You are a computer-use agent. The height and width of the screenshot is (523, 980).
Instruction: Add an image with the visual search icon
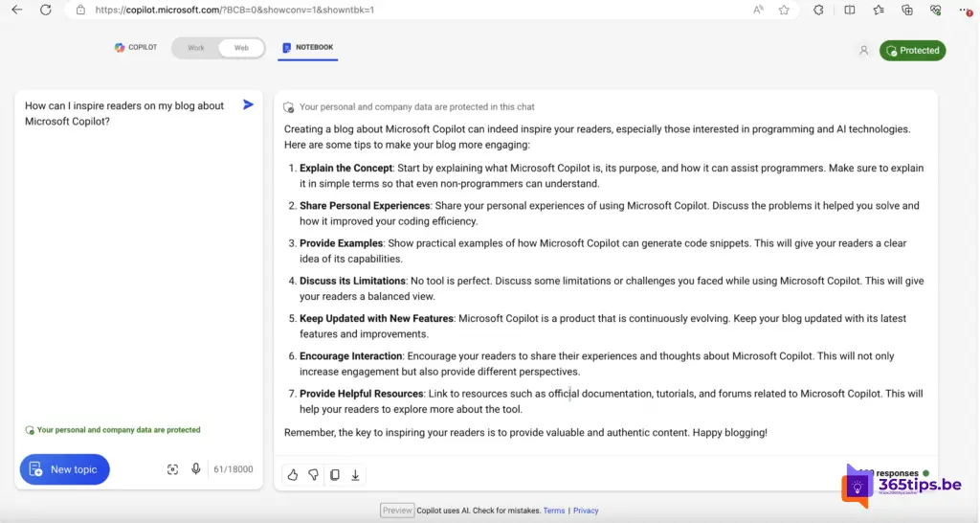coord(172,469)
